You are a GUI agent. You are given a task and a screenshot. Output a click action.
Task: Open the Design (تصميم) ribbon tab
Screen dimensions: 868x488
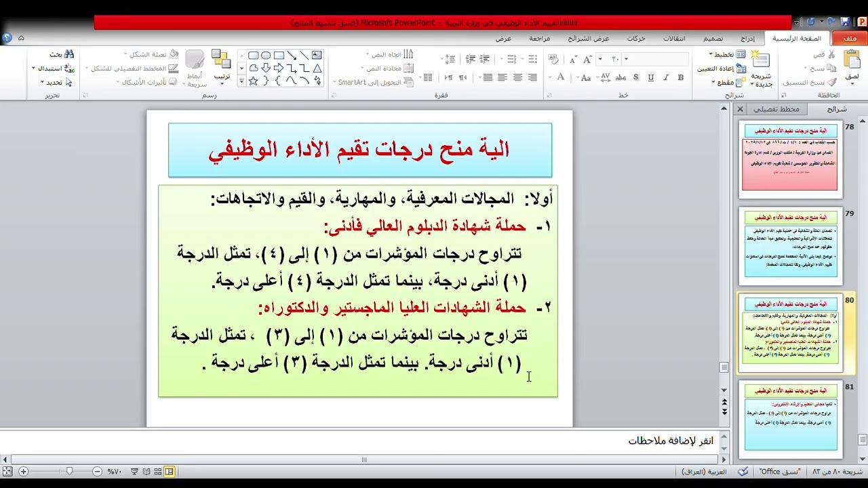[713, 39]
